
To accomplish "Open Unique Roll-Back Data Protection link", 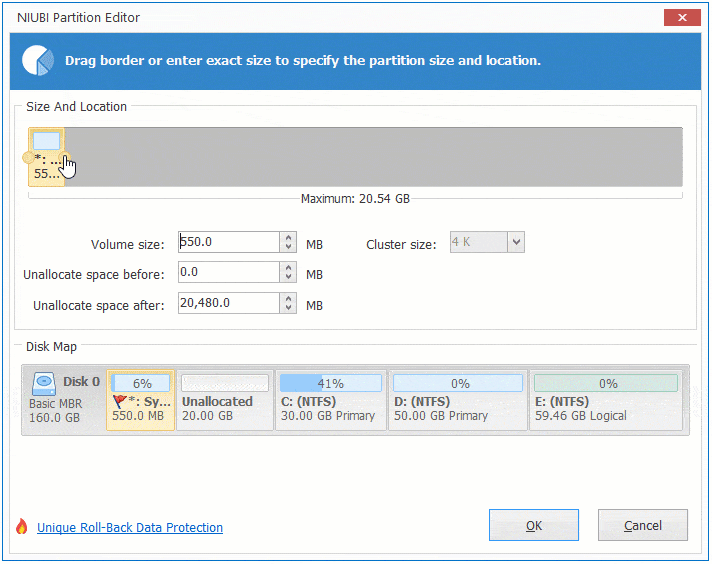I will click(130, 527).
